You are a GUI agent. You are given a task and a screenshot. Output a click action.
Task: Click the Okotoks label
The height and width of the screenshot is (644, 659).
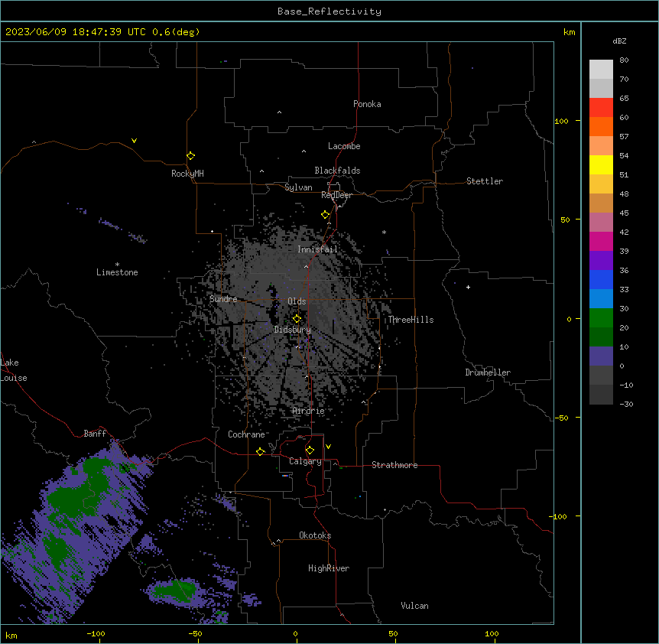[315, 535]
